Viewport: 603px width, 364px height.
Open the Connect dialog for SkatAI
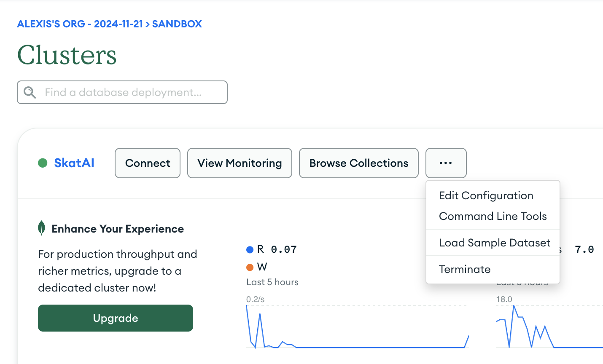147,163
